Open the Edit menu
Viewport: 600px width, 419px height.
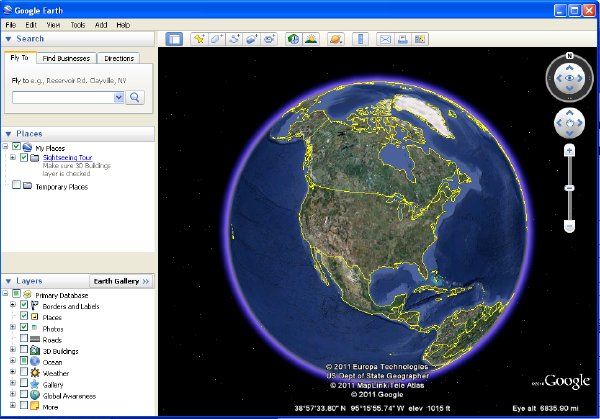point(31,25)
